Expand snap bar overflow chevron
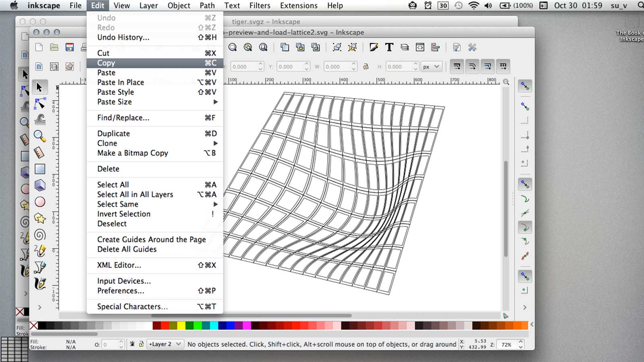This screenshot has width=644, height=362. click(525, 307)
